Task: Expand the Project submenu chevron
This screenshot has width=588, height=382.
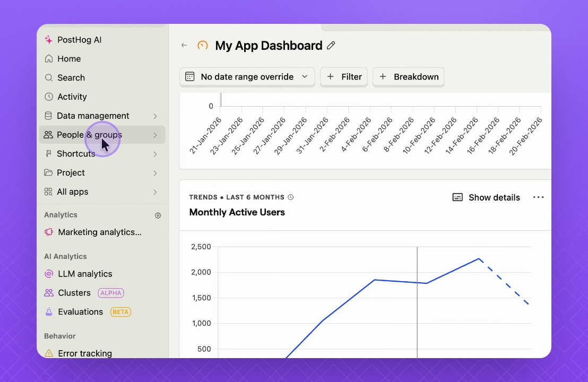Action: coord(155,173)
